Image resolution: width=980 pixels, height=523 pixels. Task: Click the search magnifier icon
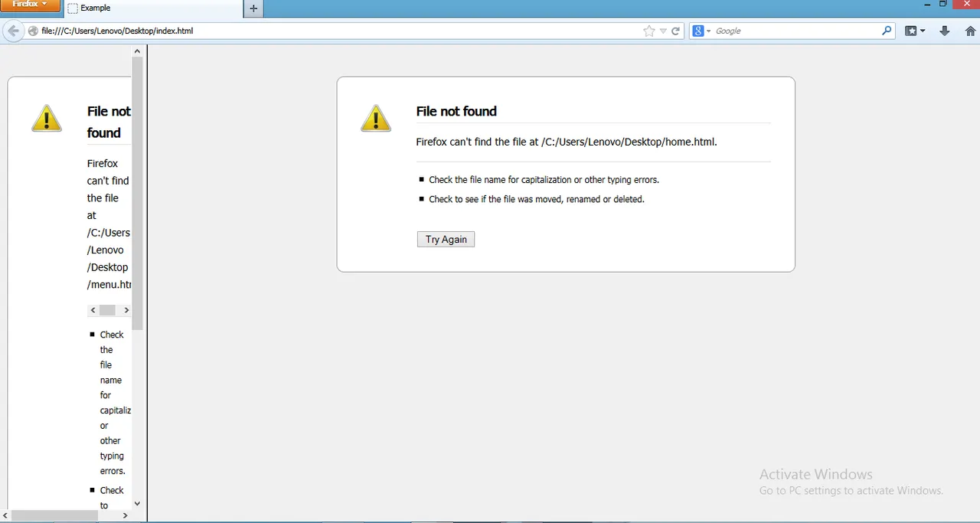coord(887,31)
